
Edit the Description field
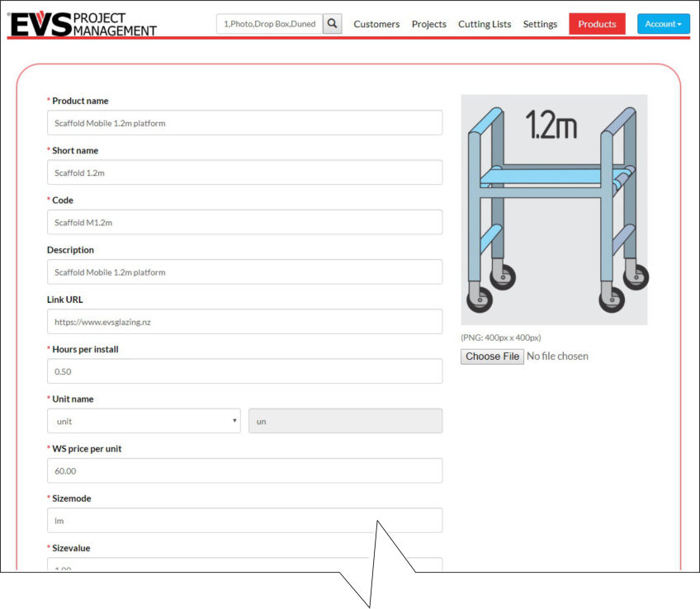244,272
